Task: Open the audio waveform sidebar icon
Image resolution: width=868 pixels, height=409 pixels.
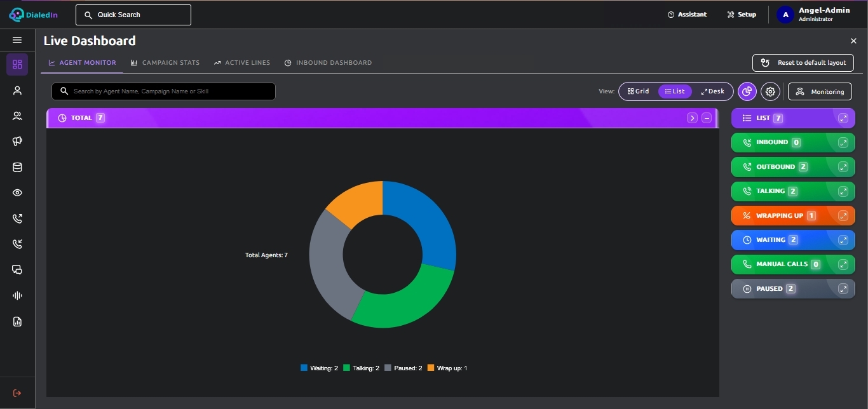Action: point(17,295)
